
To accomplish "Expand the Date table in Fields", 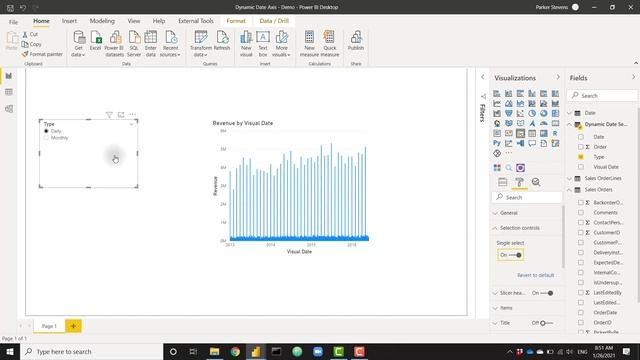I will pyautogui.click(x=570, y=113).
